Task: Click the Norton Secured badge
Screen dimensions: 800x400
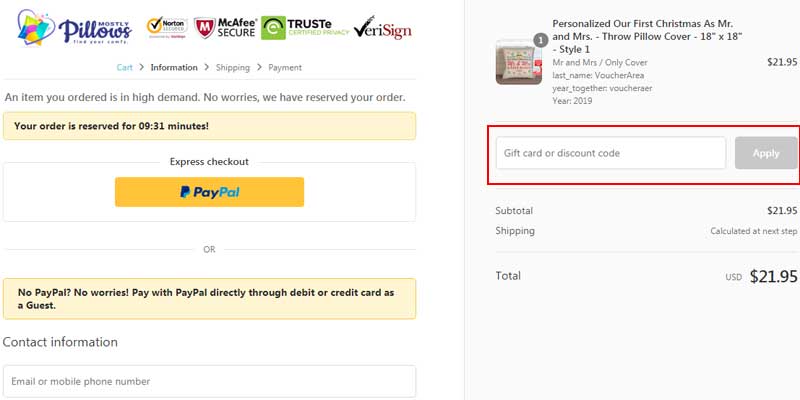Action: (166, 27)
